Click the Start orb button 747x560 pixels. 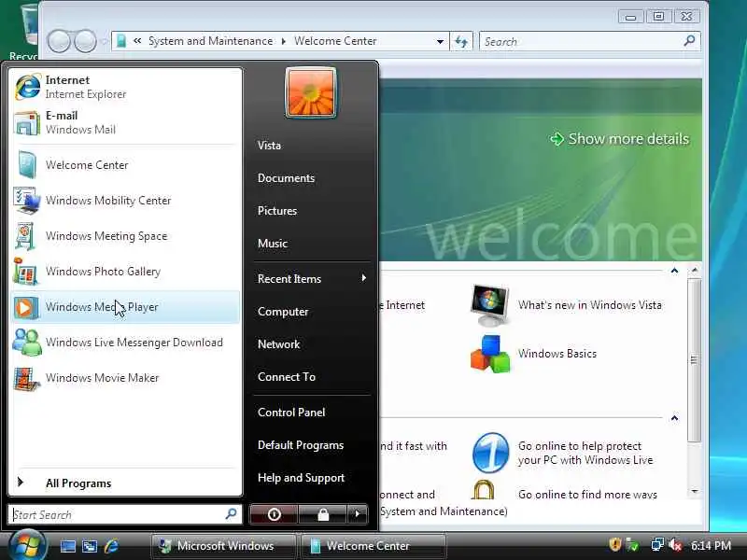tap(28, 546)
